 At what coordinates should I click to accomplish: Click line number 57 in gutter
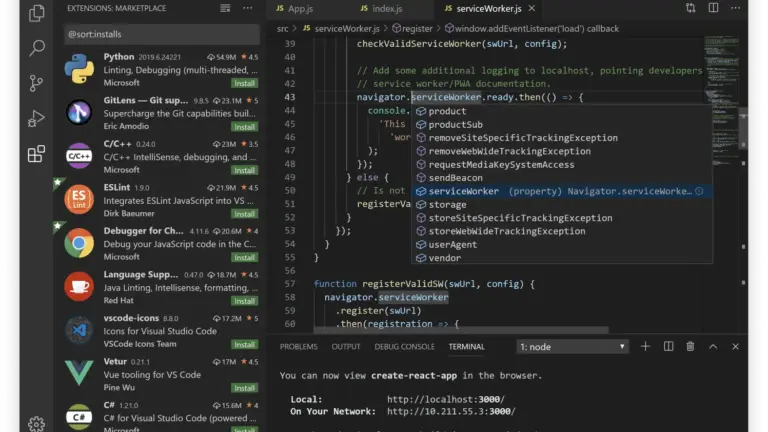click(290, 284)
